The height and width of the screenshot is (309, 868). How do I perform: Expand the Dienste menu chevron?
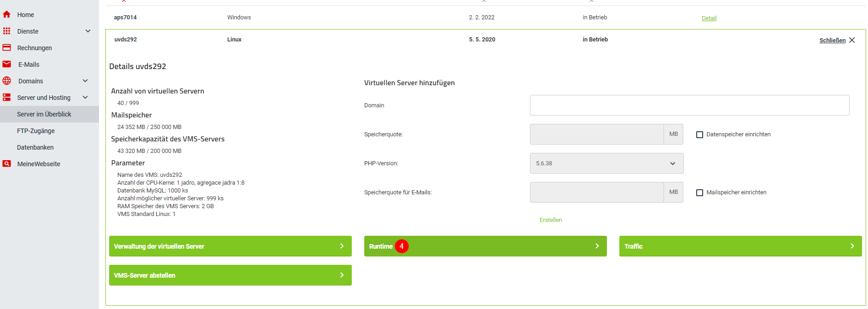tap(88, 31)
